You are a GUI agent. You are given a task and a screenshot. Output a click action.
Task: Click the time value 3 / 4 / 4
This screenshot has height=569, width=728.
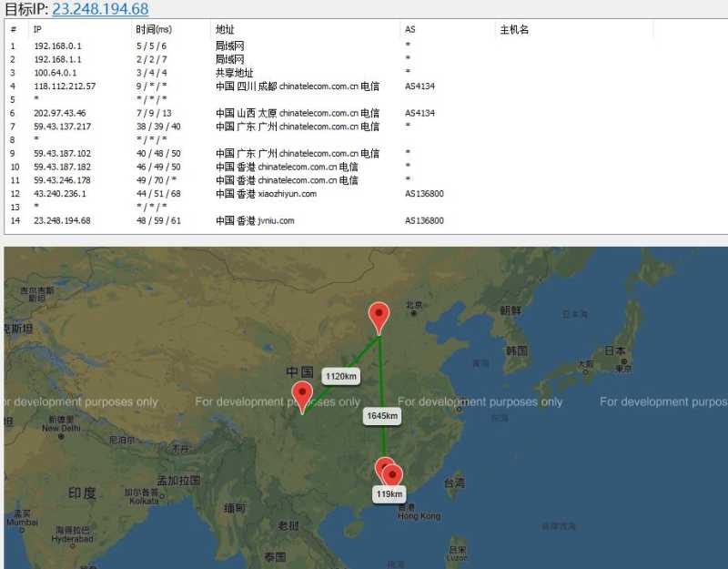[151, 73]
